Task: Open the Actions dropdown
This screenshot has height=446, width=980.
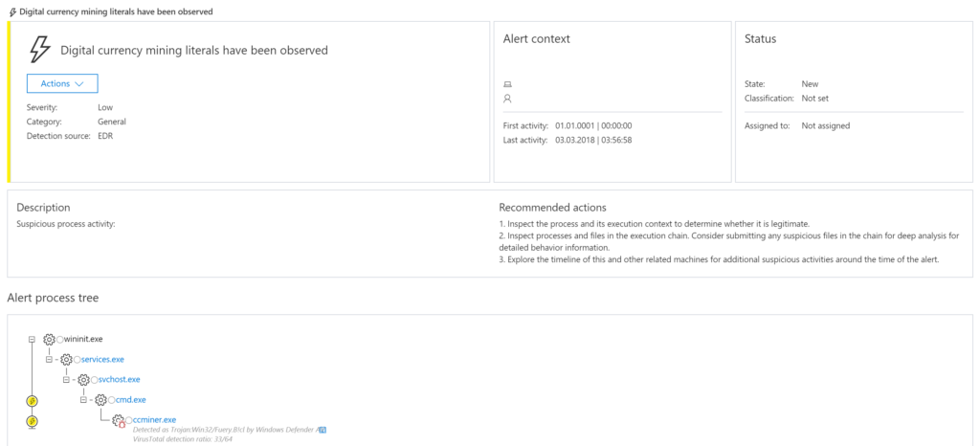Action: [62, 83]
